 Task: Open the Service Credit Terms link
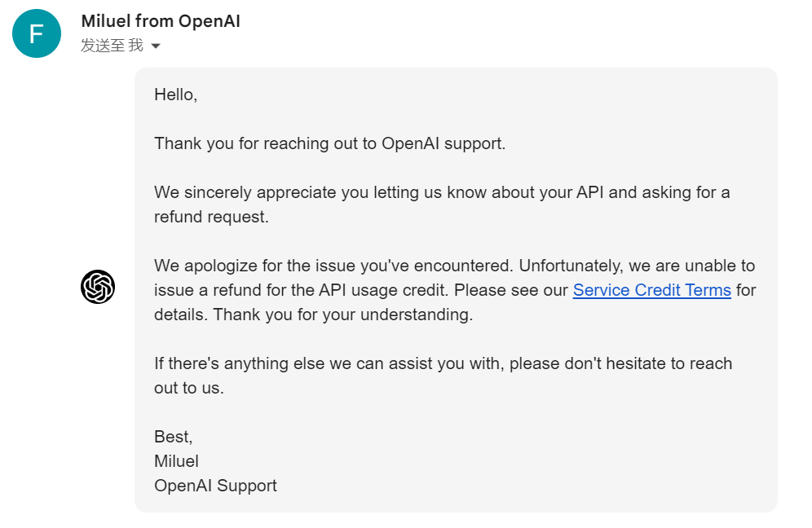point(651,290)
